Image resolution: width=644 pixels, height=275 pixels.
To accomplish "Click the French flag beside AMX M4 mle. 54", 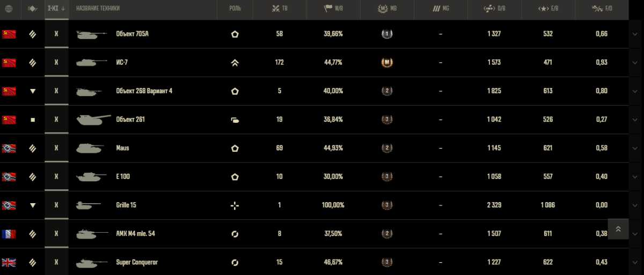I will [9, 234].
